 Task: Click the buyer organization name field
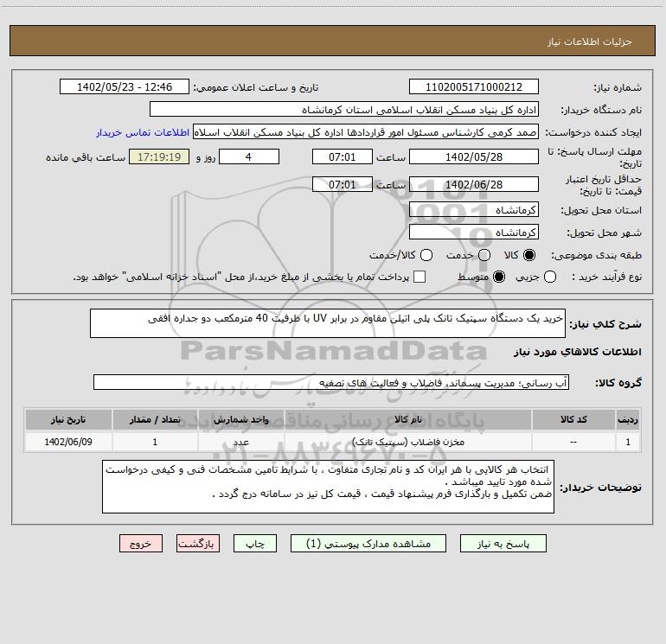point(344,110)
